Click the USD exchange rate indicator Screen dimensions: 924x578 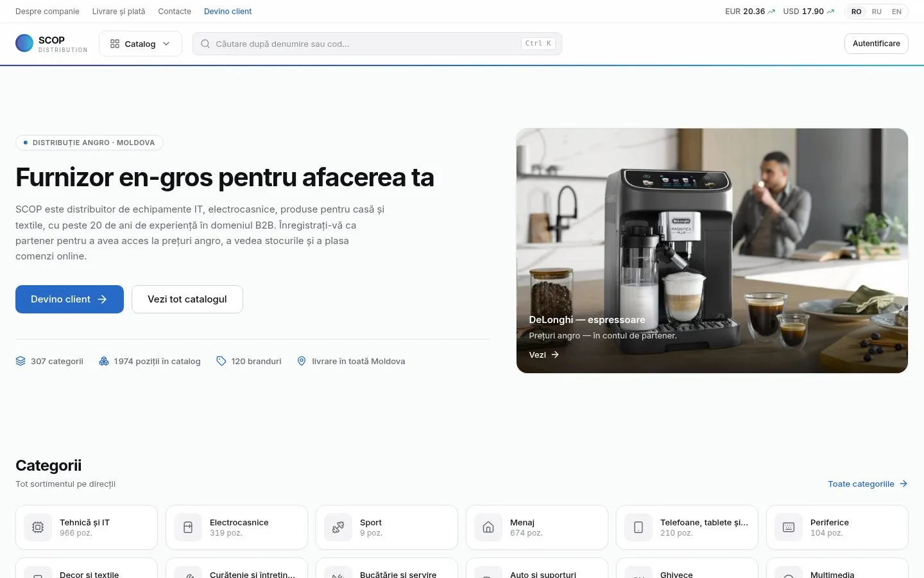pyautogui.click(x=809, y=12)
